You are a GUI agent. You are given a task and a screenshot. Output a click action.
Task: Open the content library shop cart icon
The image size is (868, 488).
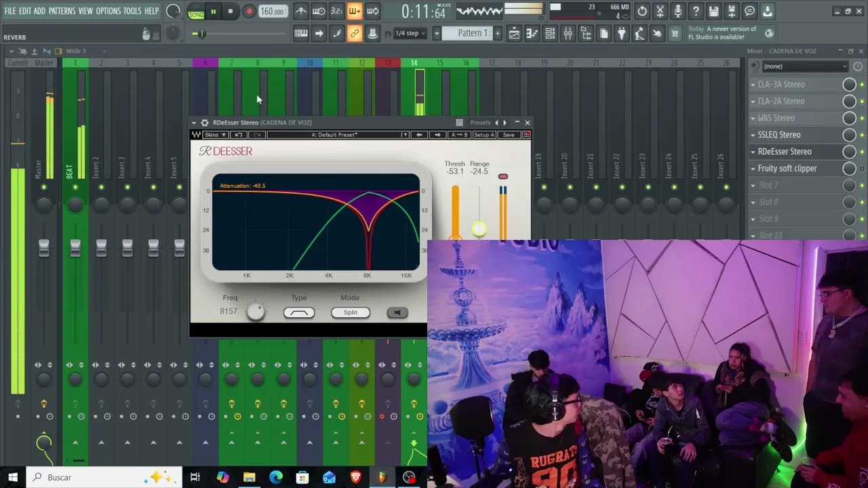pyautogui.click(x=675, y=33)
